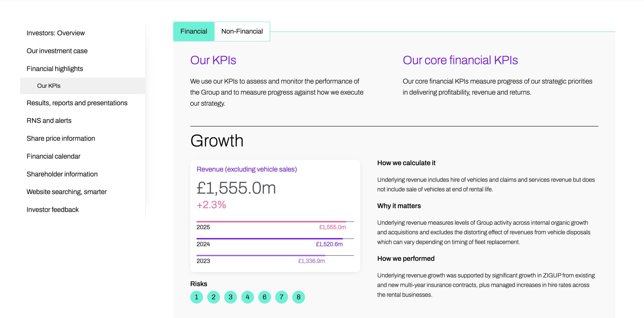
Task: Click risk badge number 1
Action: (196, 297)
